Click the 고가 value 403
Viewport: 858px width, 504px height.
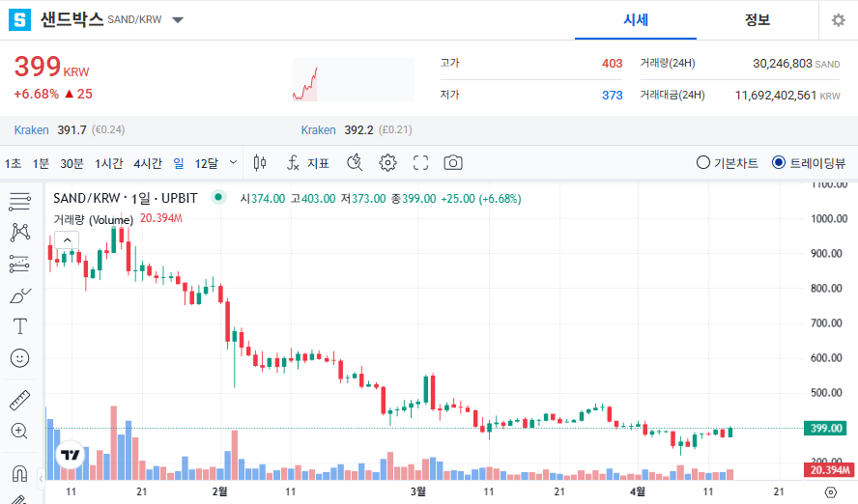pyautogui.click(x=612, y=64)
